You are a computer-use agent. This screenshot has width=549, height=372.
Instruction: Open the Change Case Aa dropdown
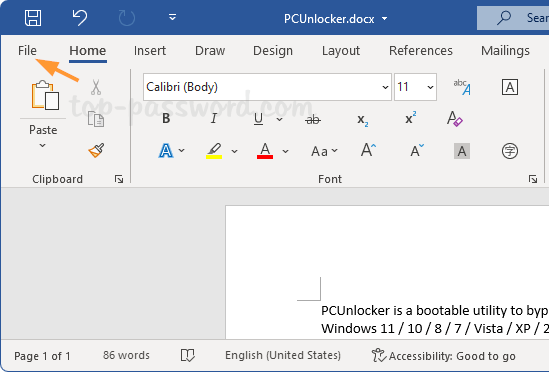(324, 151)
